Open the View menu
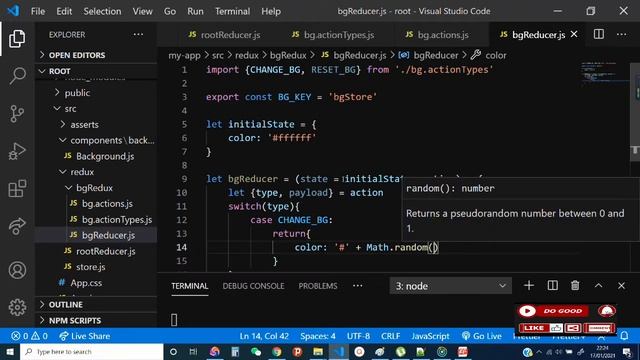Viewport: 640px width, 360px height. (x=142, y=11)
